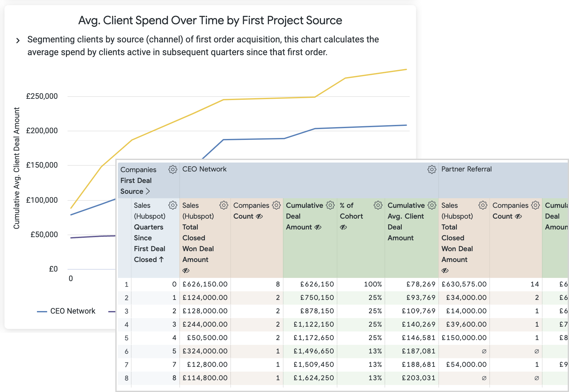The width and height of the screenshot is (569, 392).
Task: Open gear for CEO Network Companies Count column
Action: pyautogui.click(x=276, y=205)
